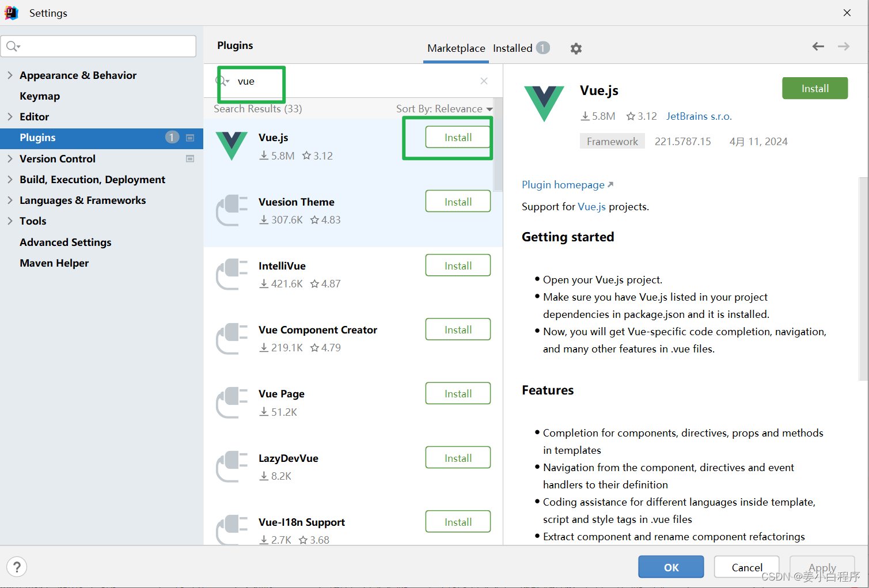Select Keymap in the settings sidebar

[x=40, y=96]
